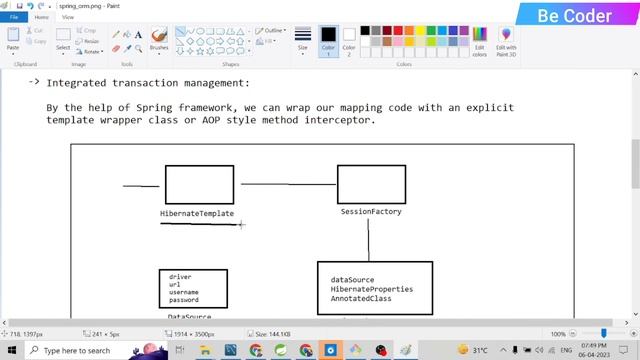This screenshot has height=360, width=640.
Task: Click the 31°C weather widget
Action: tap(473, 350)
